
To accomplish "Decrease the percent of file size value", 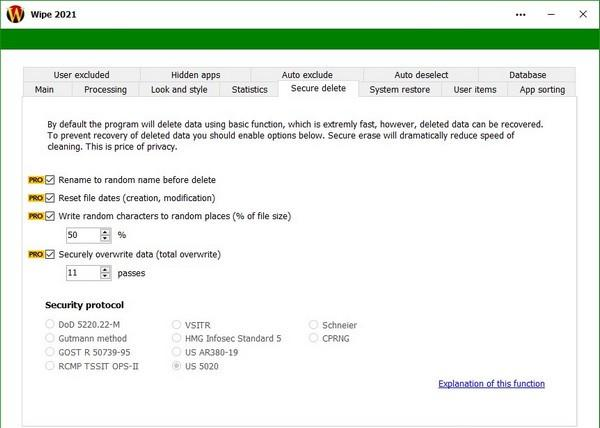I will click(105, 238).
